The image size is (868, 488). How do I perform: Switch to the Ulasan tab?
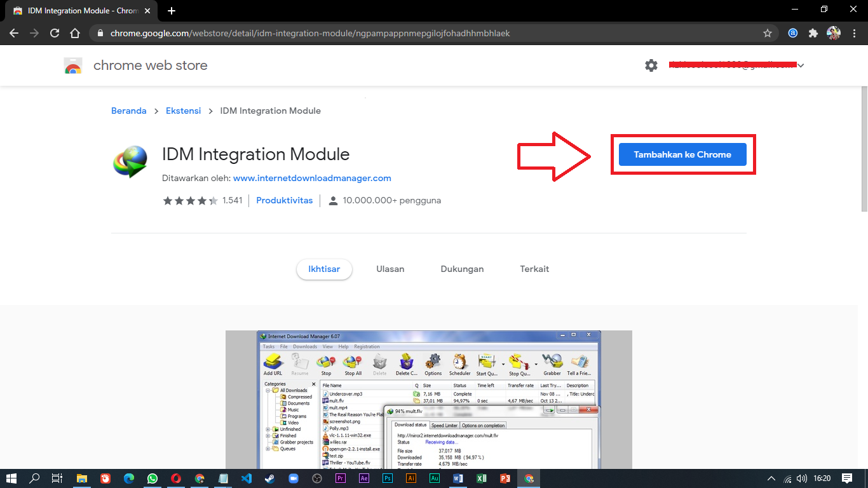coord(390,269)
